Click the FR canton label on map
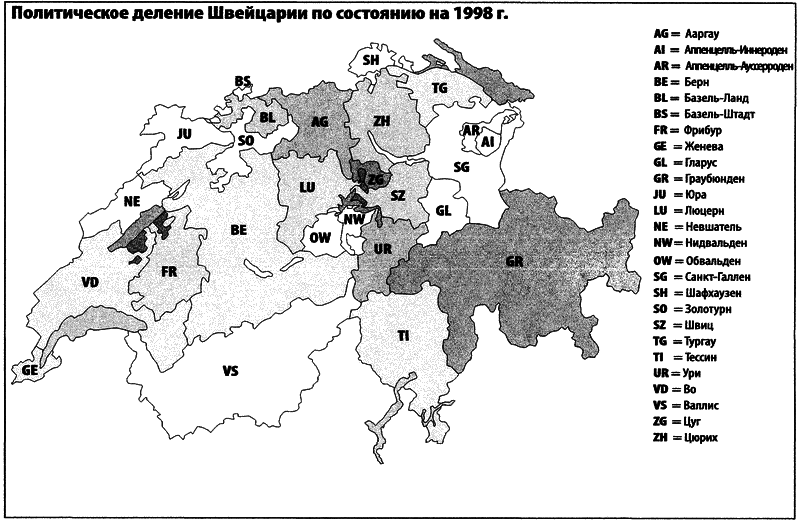Viewport: 800px width, 523px height. [169, 271]
